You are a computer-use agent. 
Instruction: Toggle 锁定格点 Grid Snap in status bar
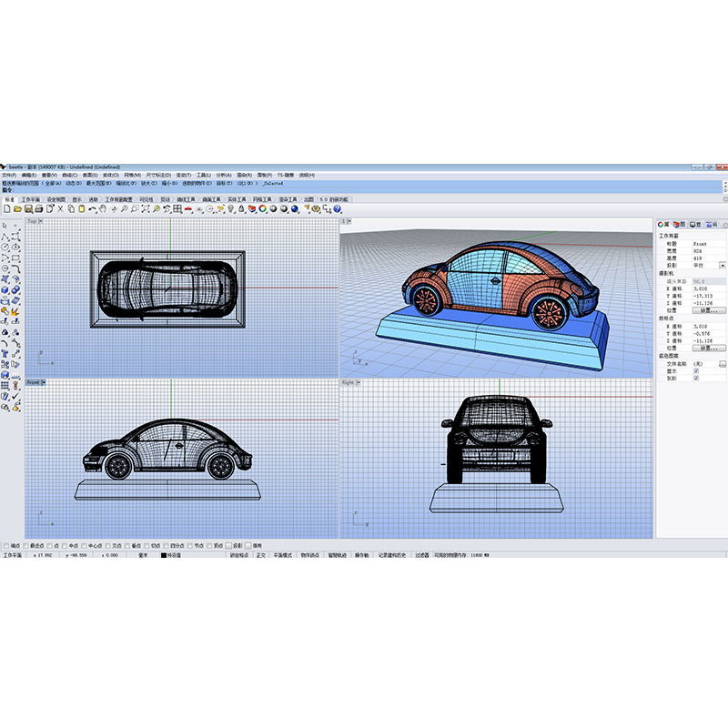click(x=239, y=555)
